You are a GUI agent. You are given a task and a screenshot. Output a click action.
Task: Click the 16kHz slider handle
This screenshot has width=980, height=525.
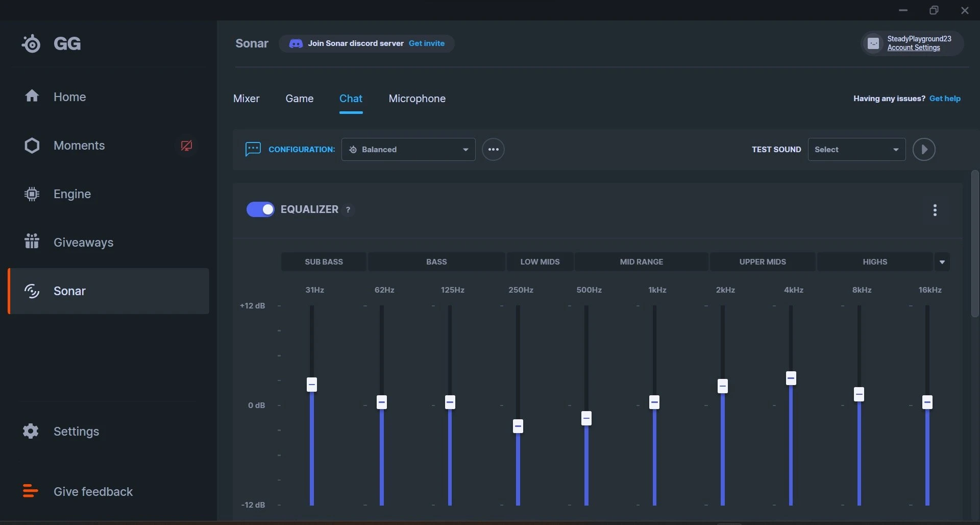pos(927,402)
